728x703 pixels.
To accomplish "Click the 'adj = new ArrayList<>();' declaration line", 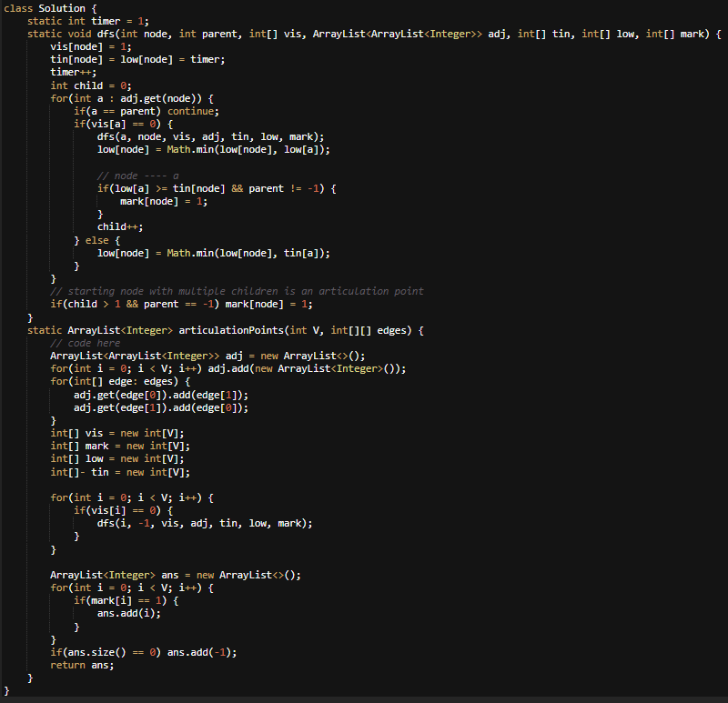I will 207,356.
